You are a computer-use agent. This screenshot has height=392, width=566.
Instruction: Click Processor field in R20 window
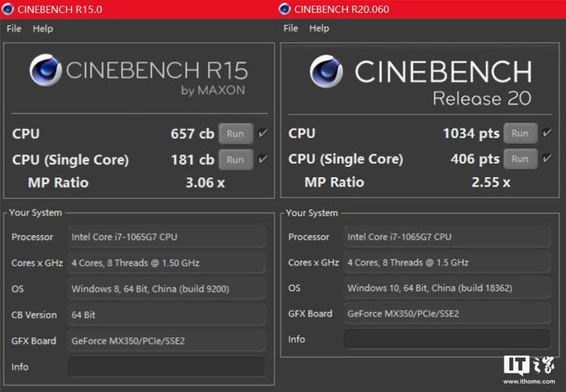pos(447,237)
